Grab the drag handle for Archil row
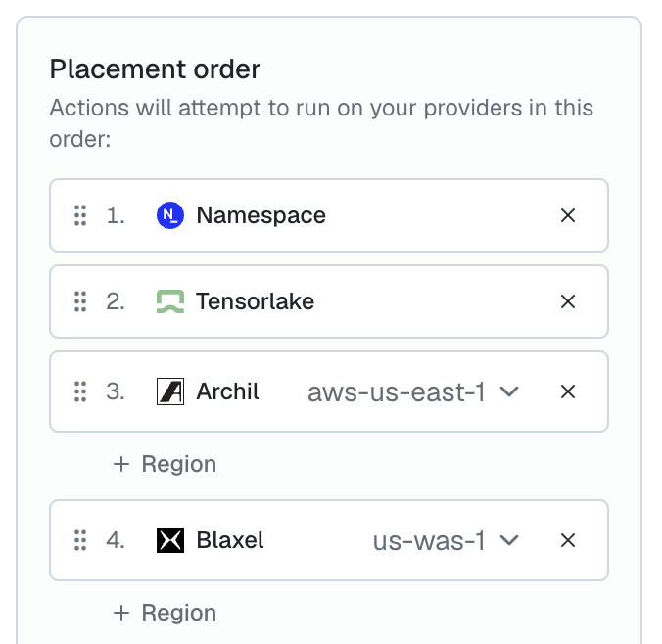Image resolution: width=662 pixels, height=644 pixels. (x=80, y=391)
